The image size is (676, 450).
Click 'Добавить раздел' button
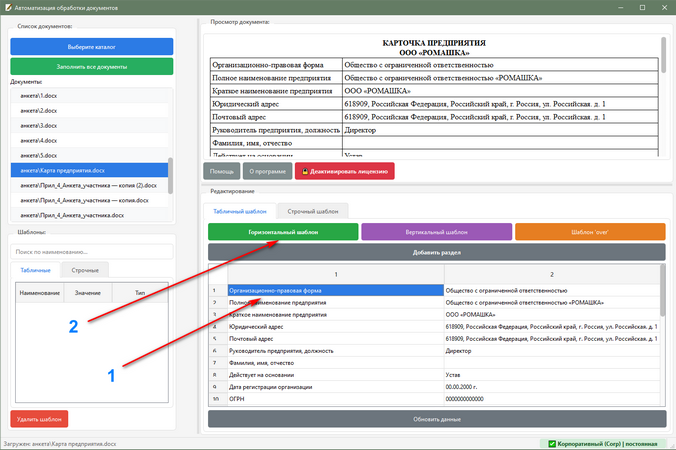tap(437, 252)
